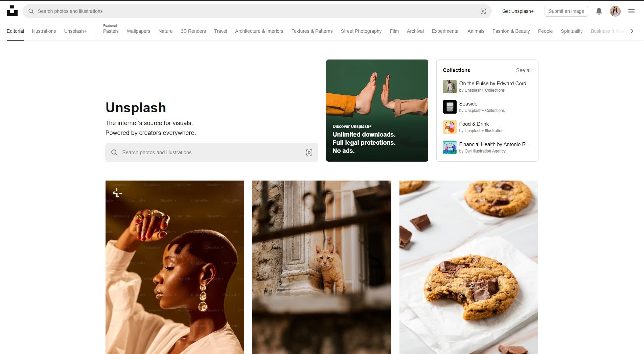Click the Get Unsplash+ link
Screen dimensions: 644x354
[518, 11]
